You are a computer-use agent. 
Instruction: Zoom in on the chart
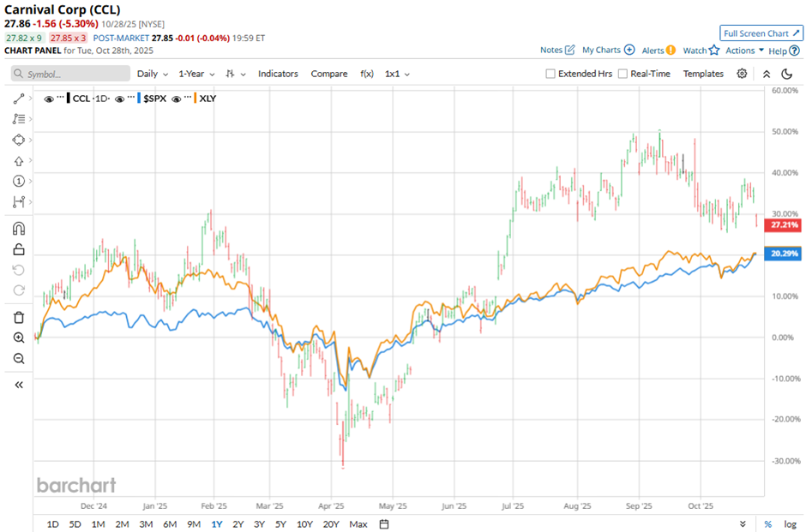coord(19,338)
